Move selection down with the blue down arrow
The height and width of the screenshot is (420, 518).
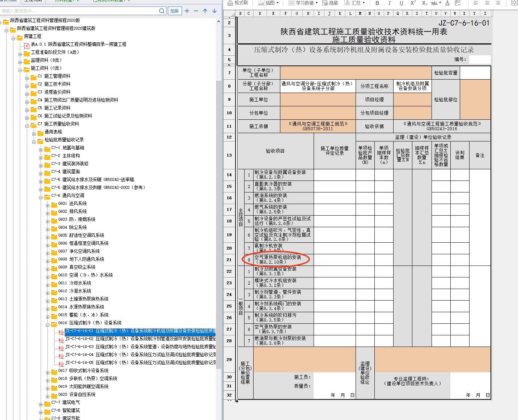click(215, 11)
